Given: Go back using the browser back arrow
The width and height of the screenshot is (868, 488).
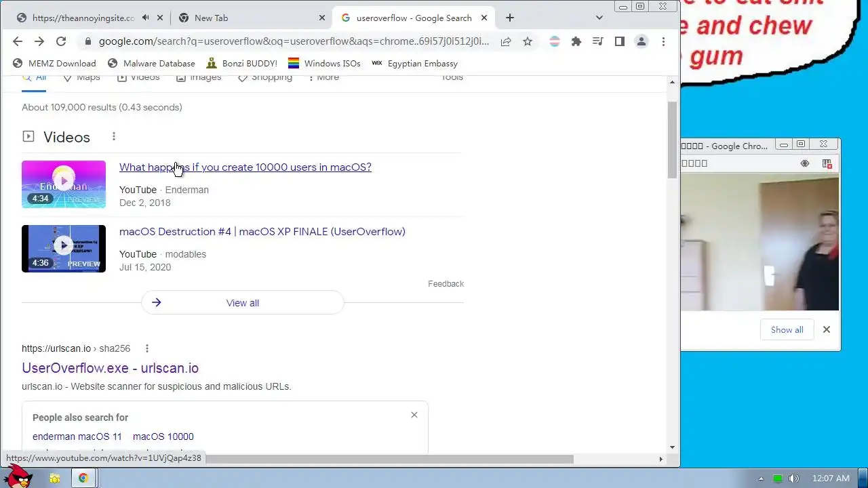Looking at the screenshot, I should pyautogui.click(x=18, y=41).
